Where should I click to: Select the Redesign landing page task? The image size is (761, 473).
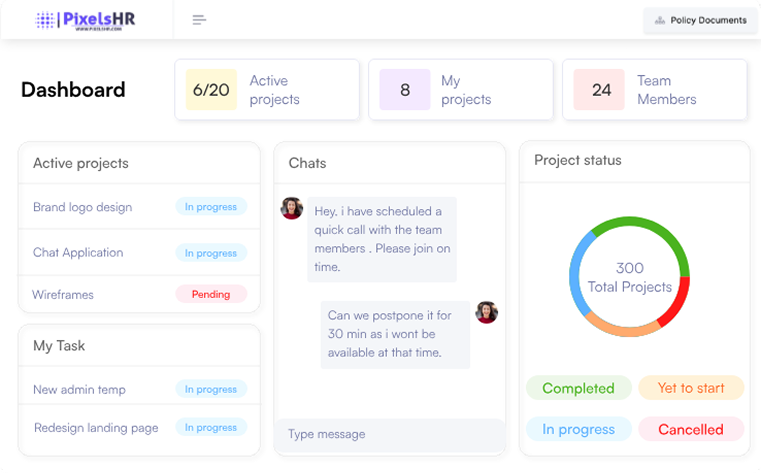tap(96, 428)
